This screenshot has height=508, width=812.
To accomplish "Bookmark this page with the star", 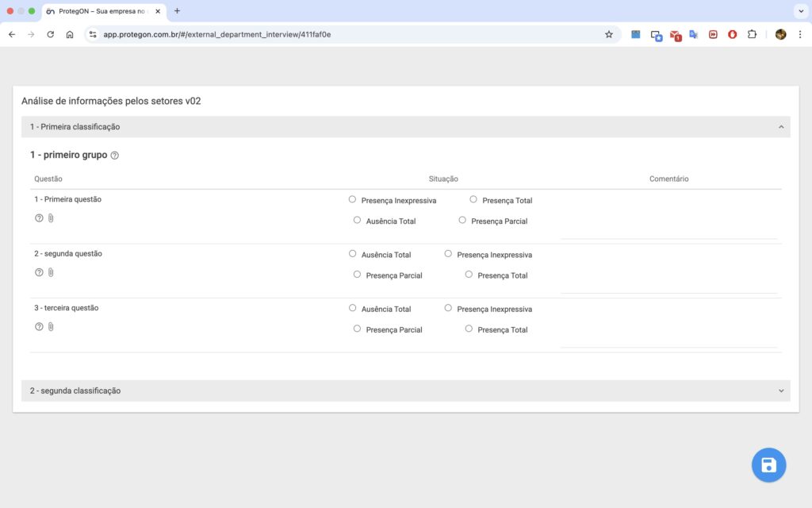I will (x=609, y=34).
